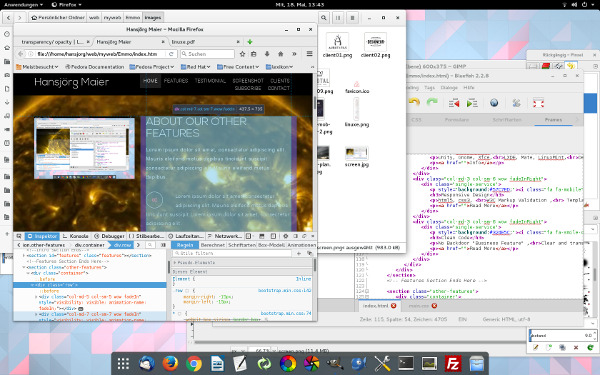
Task: Open the Free Content bookmarks dropdown
Action: click(238, 67)
